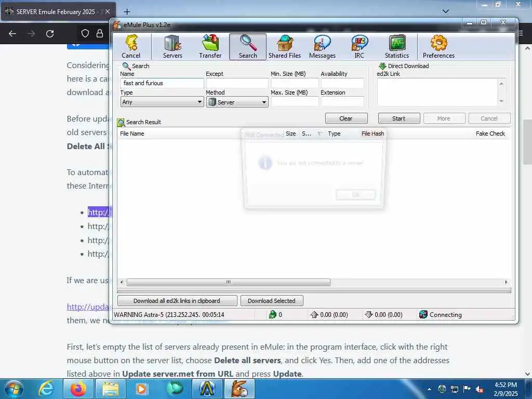
Task: Open the Servers toolbar section
Action: (x=172, y=47)
